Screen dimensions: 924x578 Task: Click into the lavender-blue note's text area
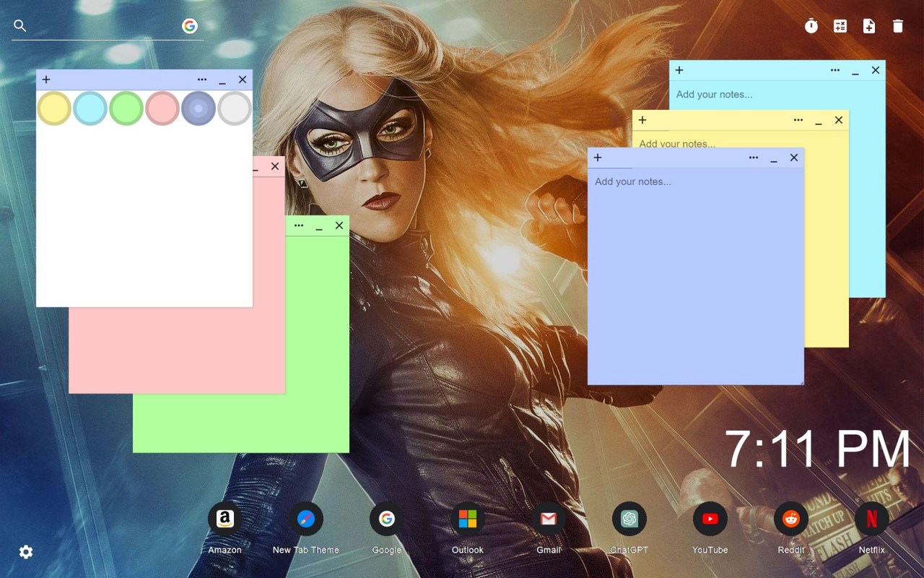coord(696,276)
